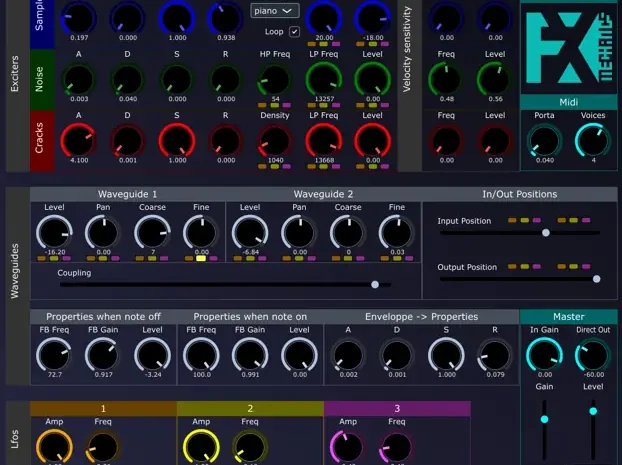Click Sampler knob showing 0.938

click(225, 18)
